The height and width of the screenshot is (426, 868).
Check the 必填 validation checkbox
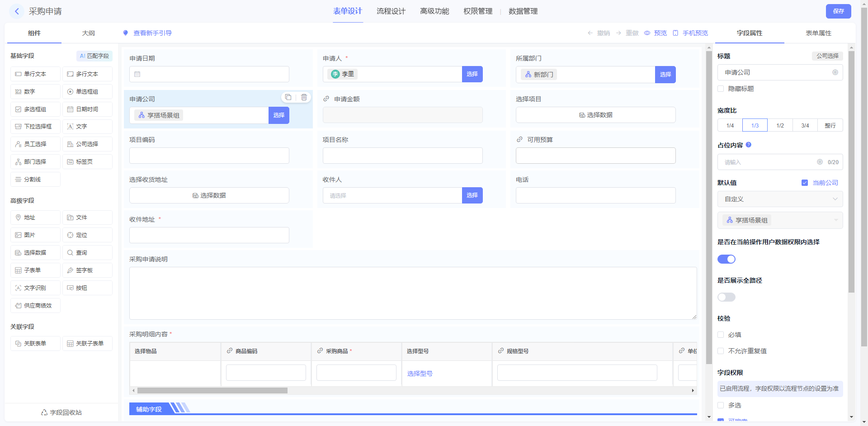(x=721, y=335)
